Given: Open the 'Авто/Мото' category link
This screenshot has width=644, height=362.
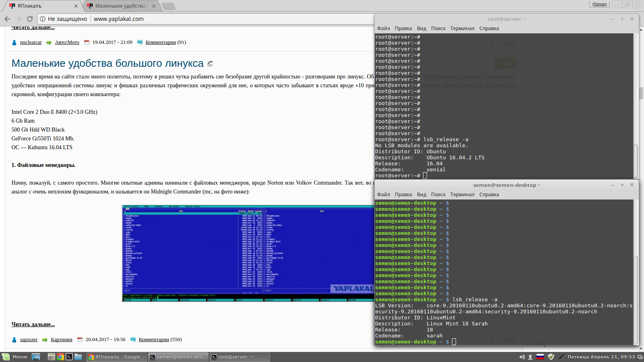Looking at the screenshot, I should (67, 42).
